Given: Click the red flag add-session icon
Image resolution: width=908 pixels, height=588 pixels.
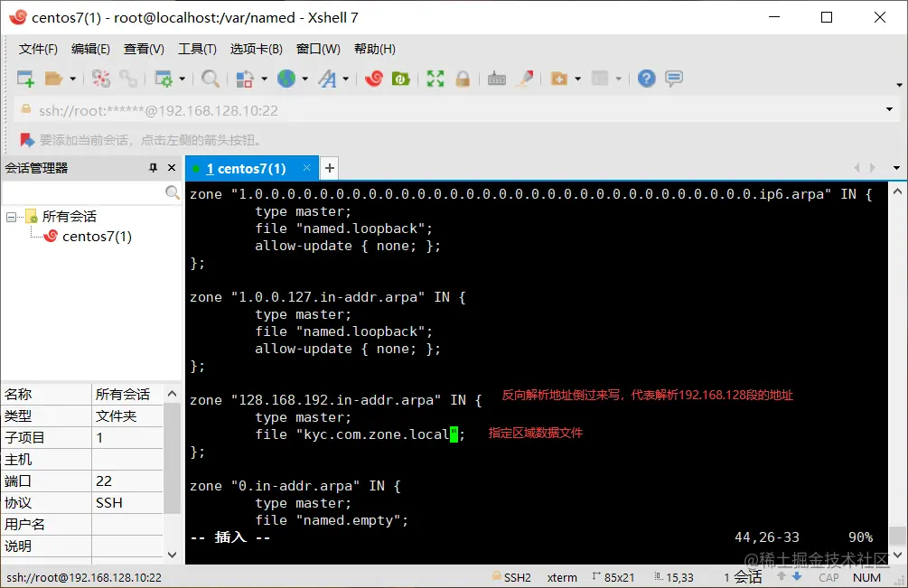Looking at the screenshot, I should tap(26, 140).
